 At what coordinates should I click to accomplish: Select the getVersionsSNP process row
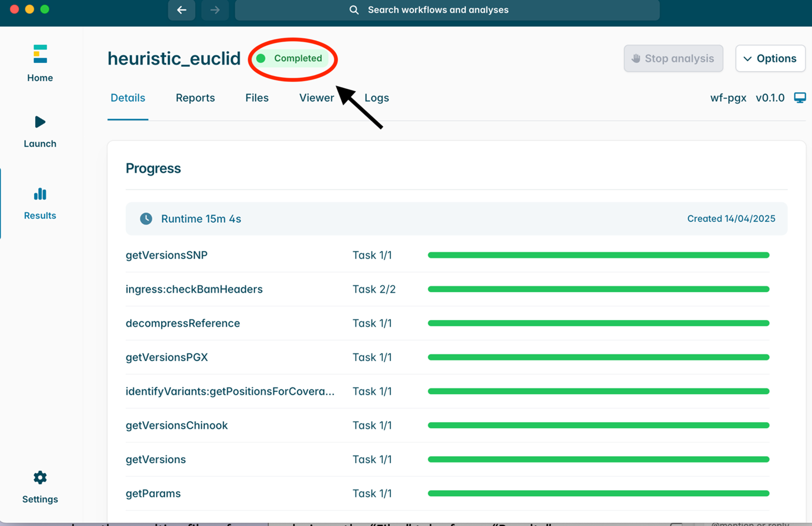pyautogui.click(x=448, y=255)
